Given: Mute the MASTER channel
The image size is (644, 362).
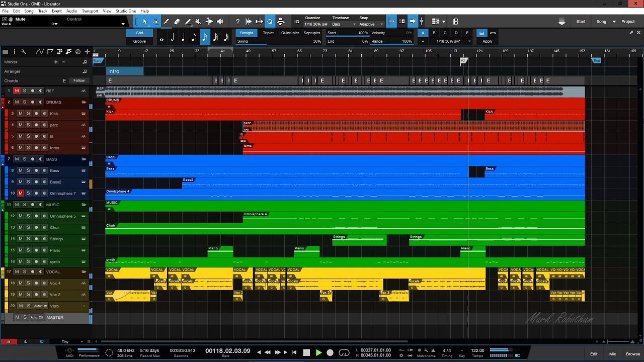Looking at the screenshot, I should [x=17, y=317].
